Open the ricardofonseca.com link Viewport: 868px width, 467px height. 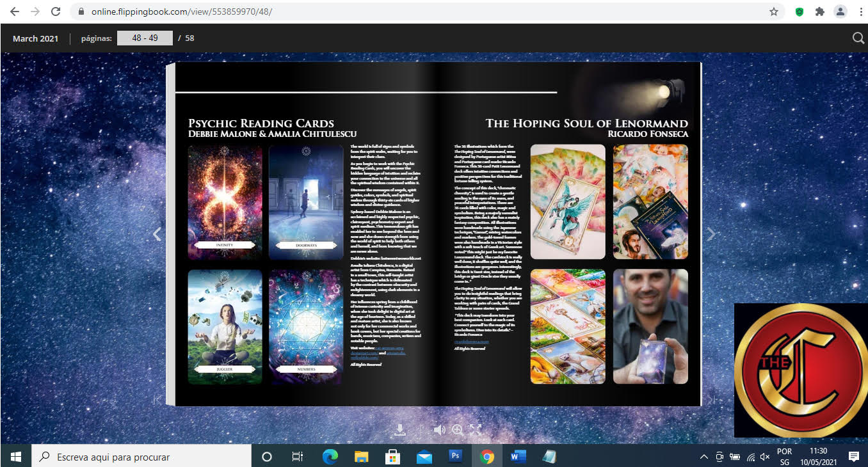pyautogui.click(x=471, y=342)
